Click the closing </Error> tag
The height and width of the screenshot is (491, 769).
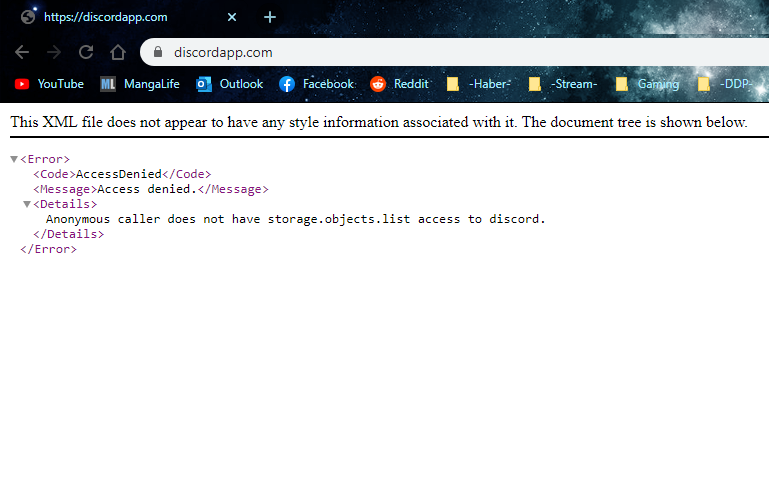click(49, 249)
